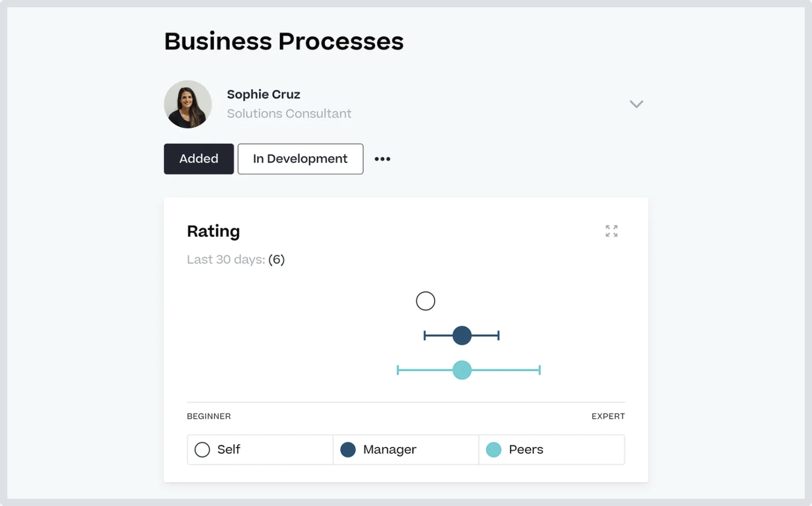The image size is (812, 506).
Task: Click the right end of Peers range bar
Action: (x=539, y=370)
